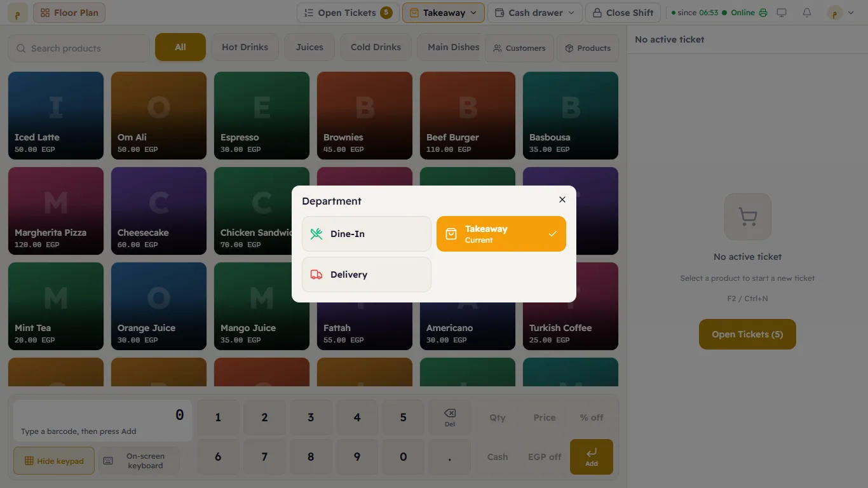Select the Qty mode key

point(498,417)
